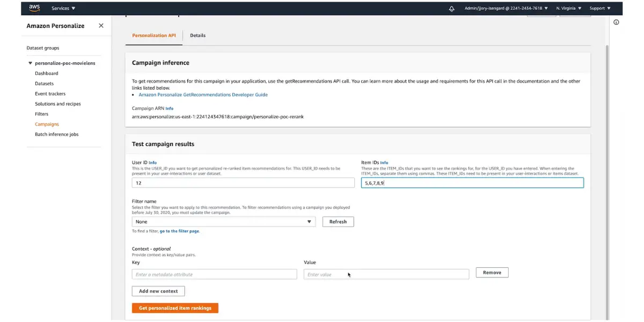The height and width of the screenshot is (322, 644).
Task: Click Add new context
Action: pyautogui.click(x=158, y=291)
